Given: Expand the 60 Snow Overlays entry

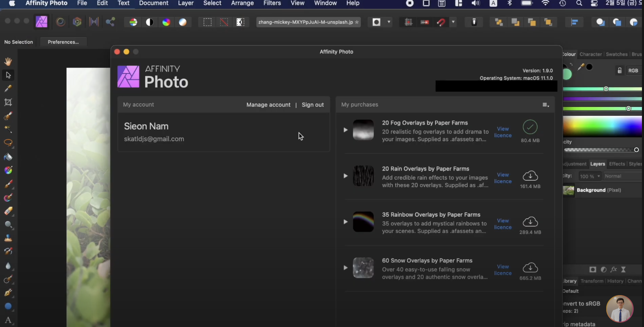Looking at the screenshot, I should pos(345,268).
